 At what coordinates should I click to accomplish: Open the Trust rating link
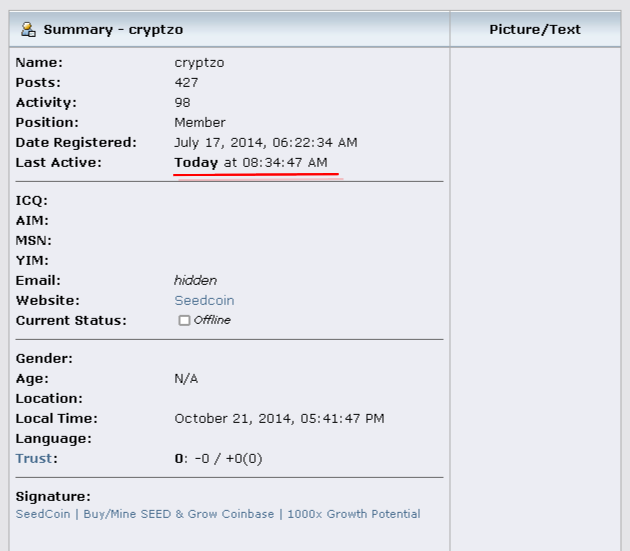tap(34, 459)
